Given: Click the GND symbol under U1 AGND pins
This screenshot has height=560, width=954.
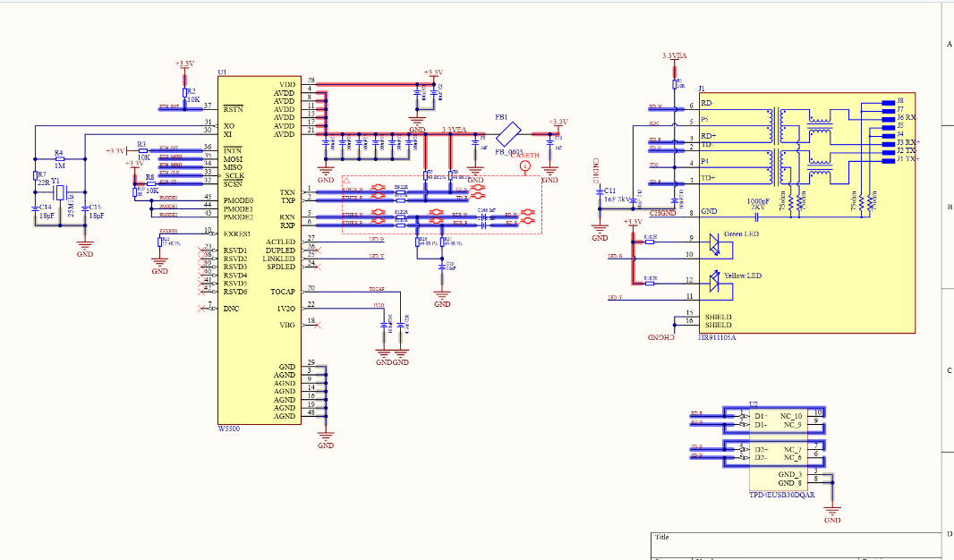Looking at the screenshot, I should point(326,437).
